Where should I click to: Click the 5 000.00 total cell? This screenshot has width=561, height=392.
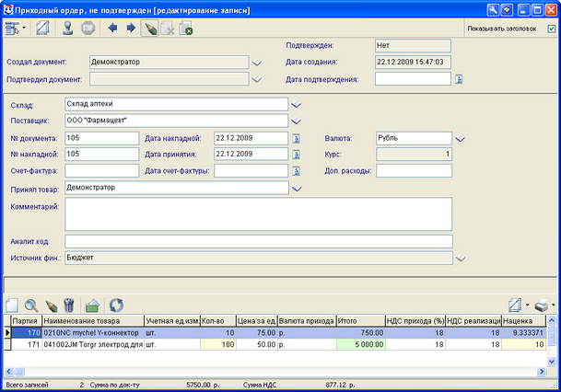[361, 344]
